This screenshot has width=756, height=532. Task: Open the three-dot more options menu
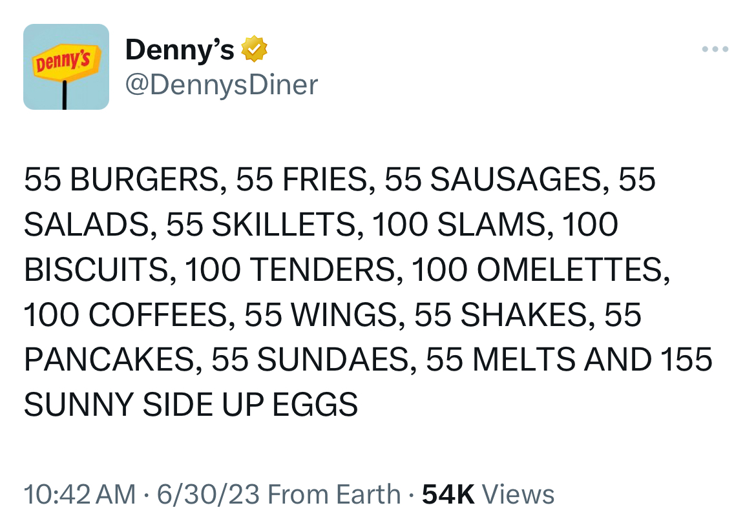715,49
